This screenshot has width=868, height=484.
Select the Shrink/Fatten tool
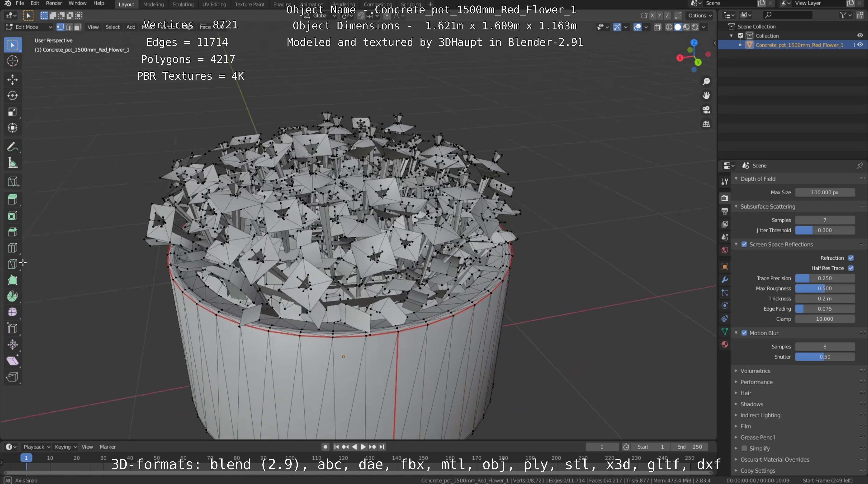pyautogui.click(x=12, y=345)
